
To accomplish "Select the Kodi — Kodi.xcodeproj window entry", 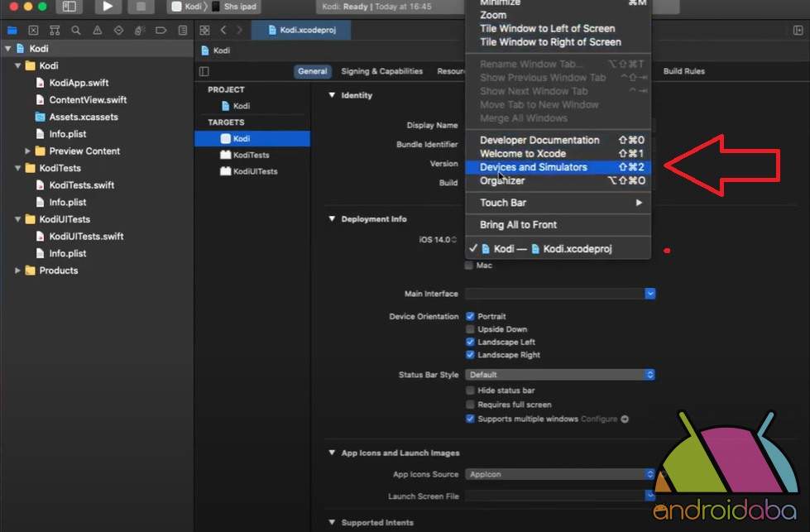I will pyautogui.click(x=558, y=249).
